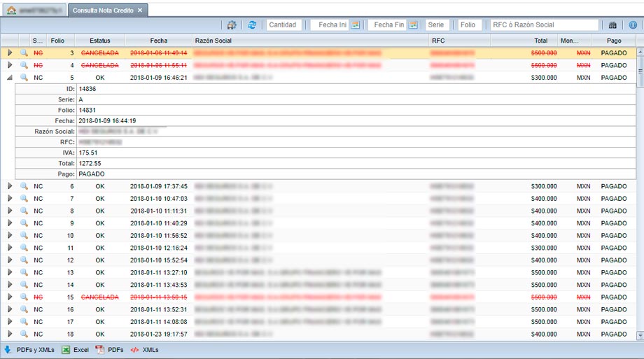Click the printer settings icon in toolbar
644x359 pixels.
[x=232, y=25]
